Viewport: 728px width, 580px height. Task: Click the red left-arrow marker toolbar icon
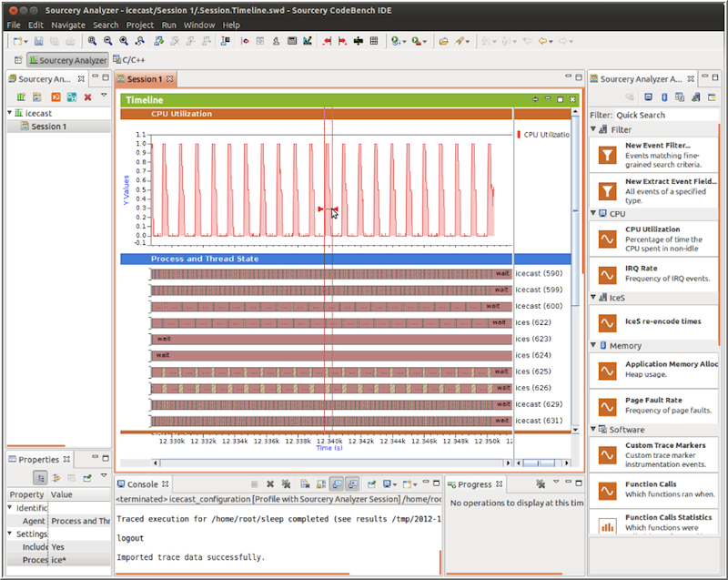[327, 41]
